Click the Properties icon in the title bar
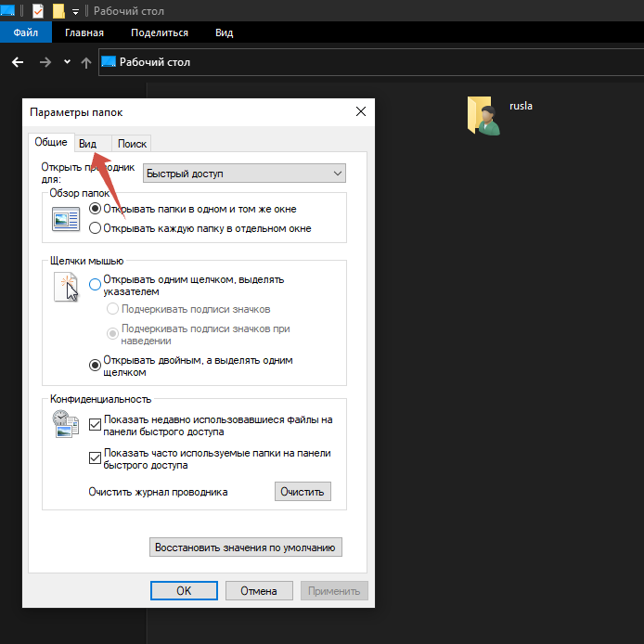 coord(38,11)
